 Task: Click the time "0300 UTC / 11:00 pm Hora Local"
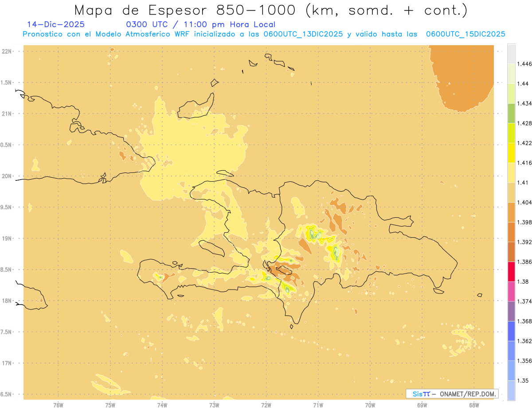[201, 25]
